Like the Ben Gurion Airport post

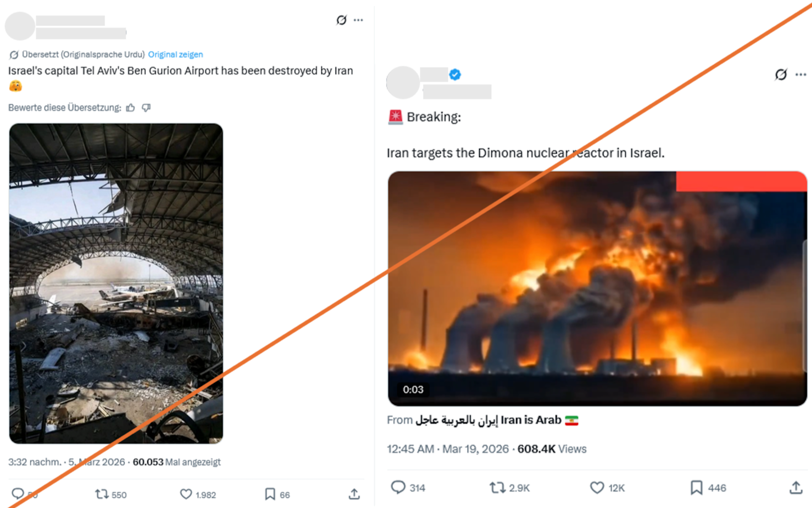(x=187, y=494)
